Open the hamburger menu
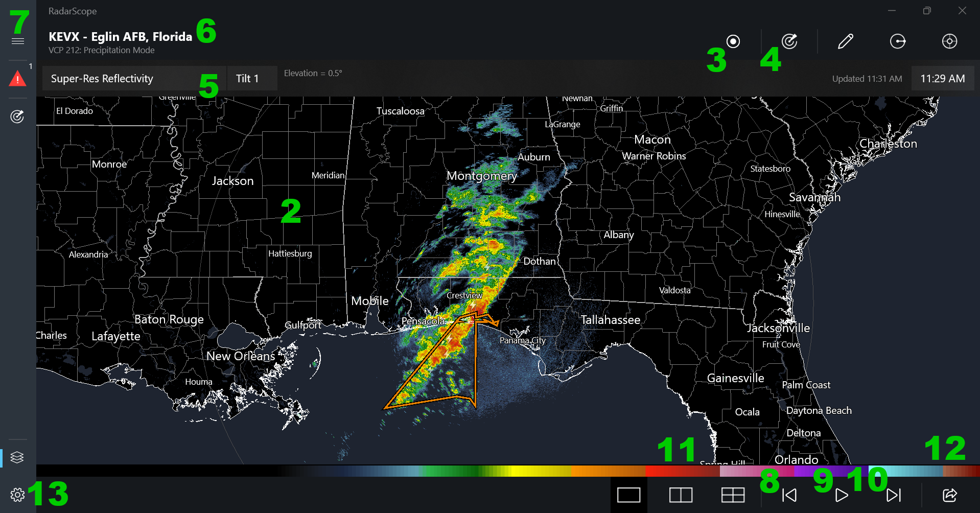Viewport: 980px width, 513px height. click(18, 41)
